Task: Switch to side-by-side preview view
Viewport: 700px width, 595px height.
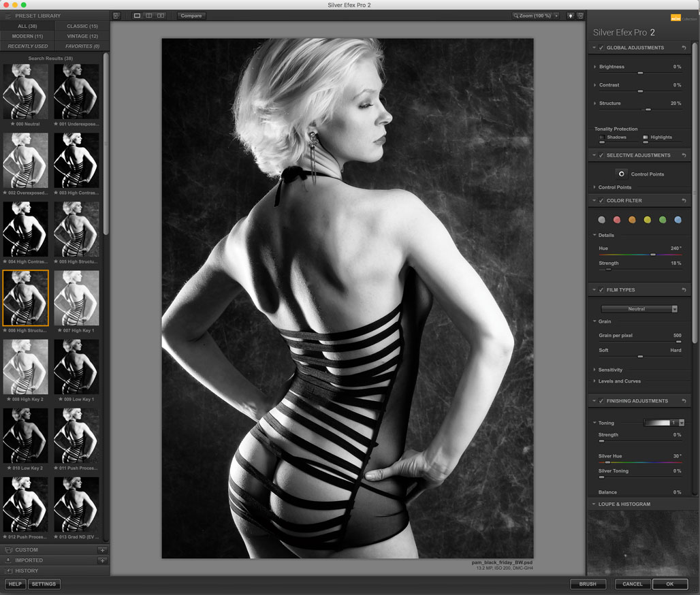Action: [161, 16]
